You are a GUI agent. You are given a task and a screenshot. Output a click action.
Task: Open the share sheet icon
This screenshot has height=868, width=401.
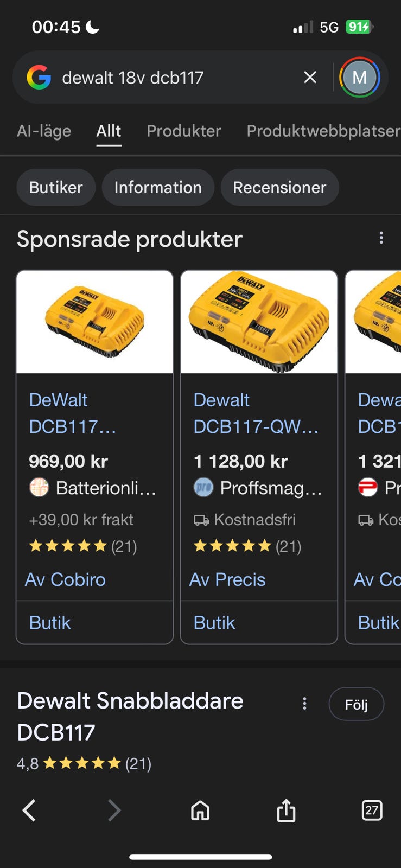[286, 810]
